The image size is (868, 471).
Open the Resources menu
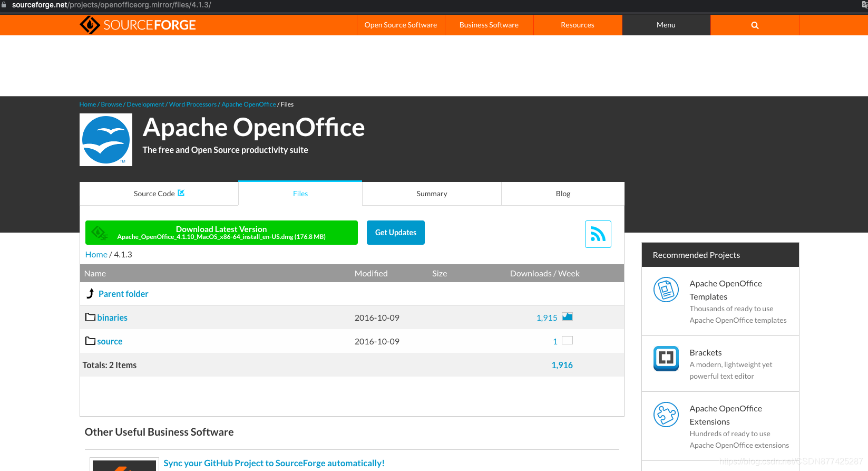click(x=578, y=25)
